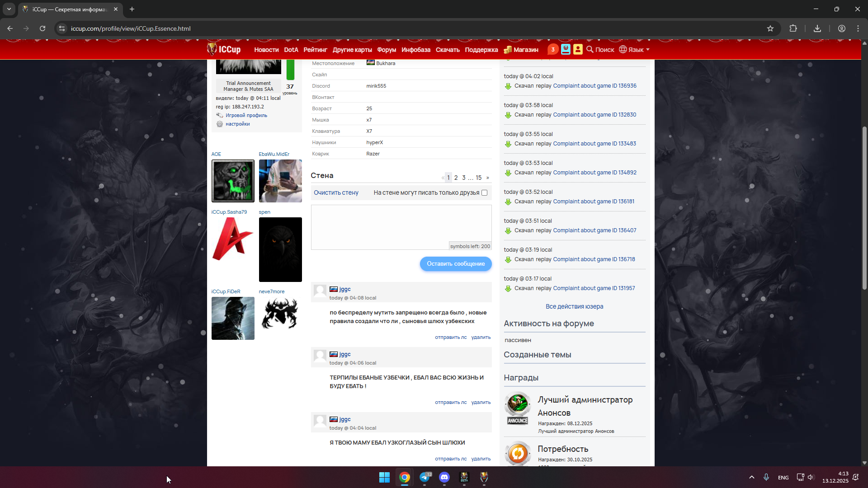Bookmark this page with star icon
The width and height of the screenshot is (868, 488).
tap(770, 28)
